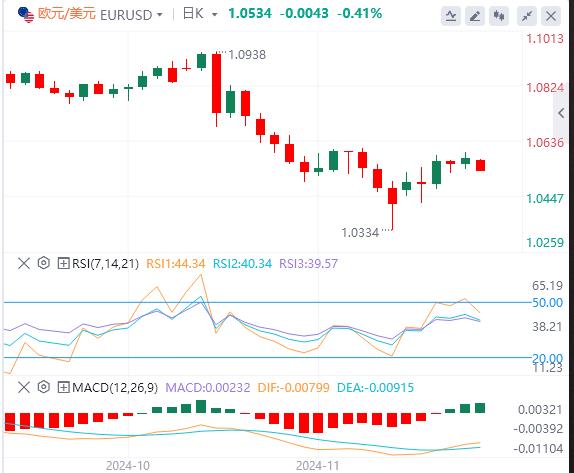
Task: Collapse the side panel with the left chevron
Action: (x=561, y=113)
